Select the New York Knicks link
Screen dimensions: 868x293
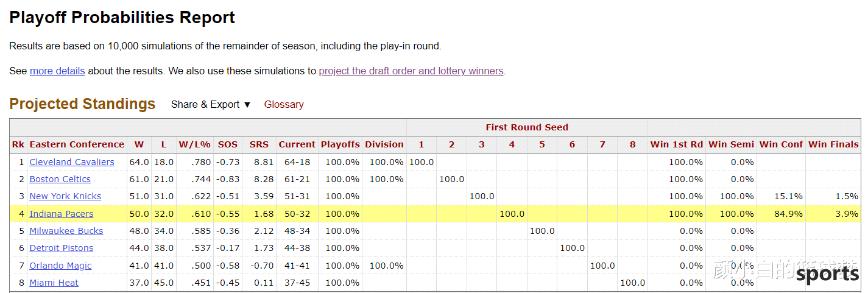point(65,196)
